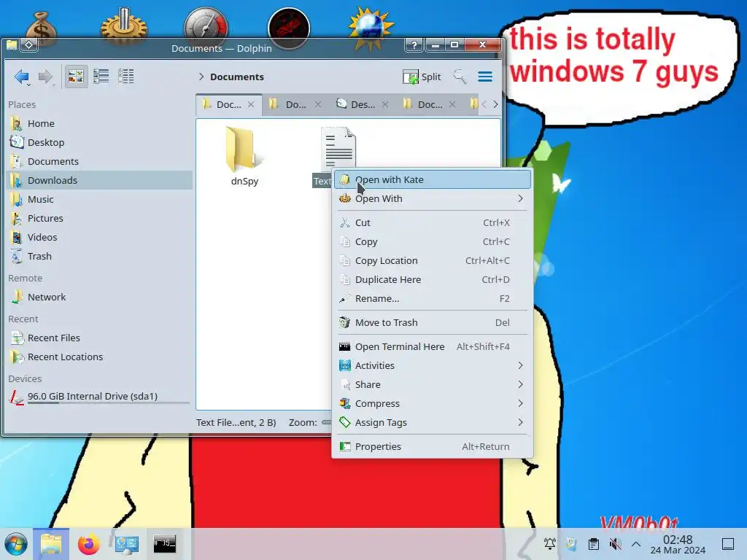Switch to Compact view mode
This screenshot has width=747, height=560.
pyautogui.click(x=101, y=76)
